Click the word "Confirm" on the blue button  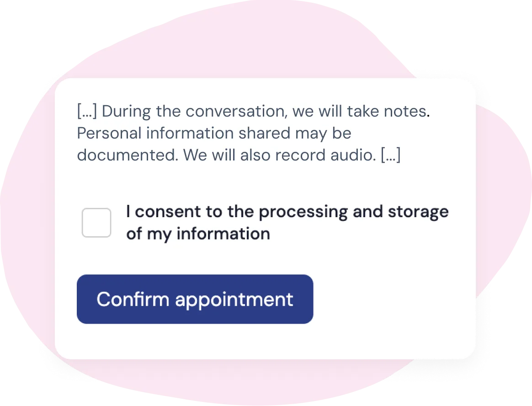pyautogui.click(x=133, y=299)
